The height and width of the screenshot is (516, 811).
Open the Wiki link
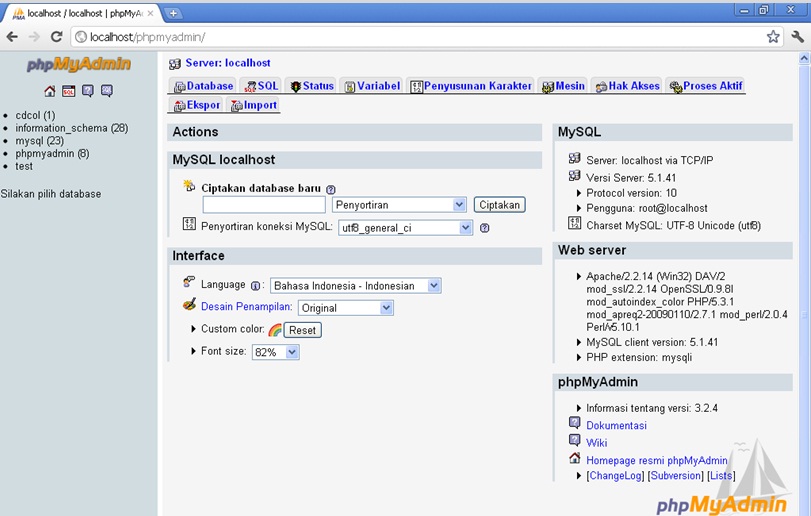tap(596, 443)
